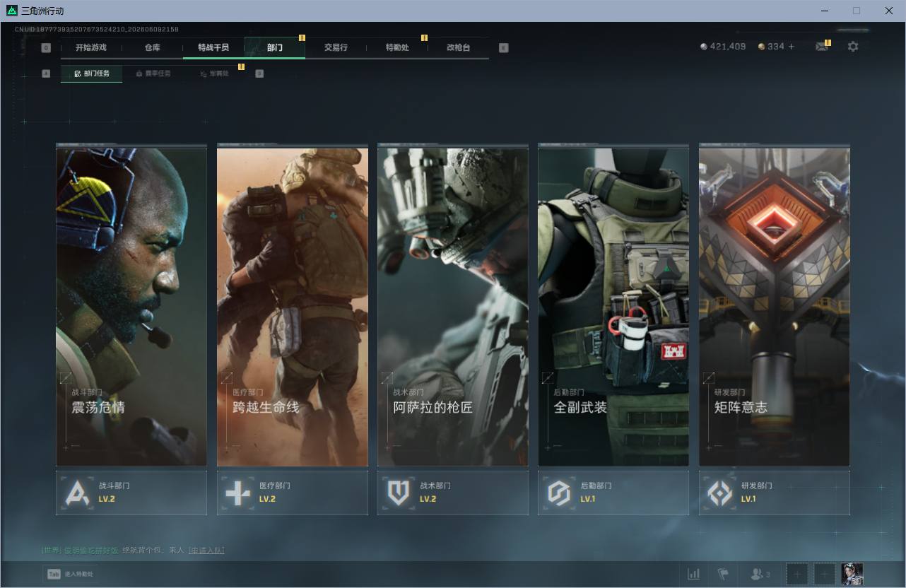Open the 改枪台 tab

pos(458,47)
